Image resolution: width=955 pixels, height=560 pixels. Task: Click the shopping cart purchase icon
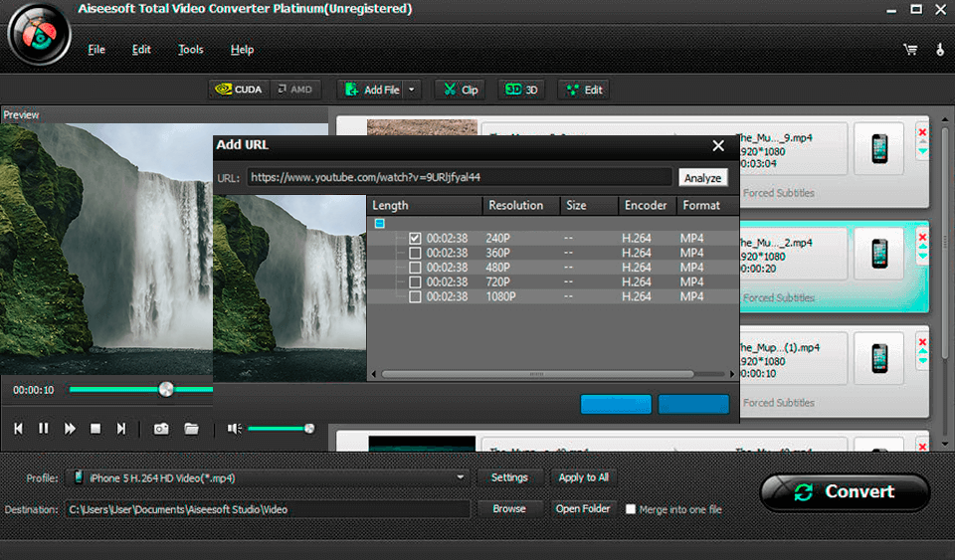tap(910, 50)
